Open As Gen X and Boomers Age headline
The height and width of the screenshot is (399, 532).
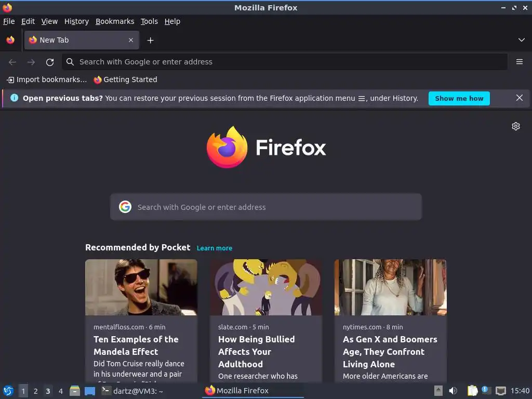[390, 352]
